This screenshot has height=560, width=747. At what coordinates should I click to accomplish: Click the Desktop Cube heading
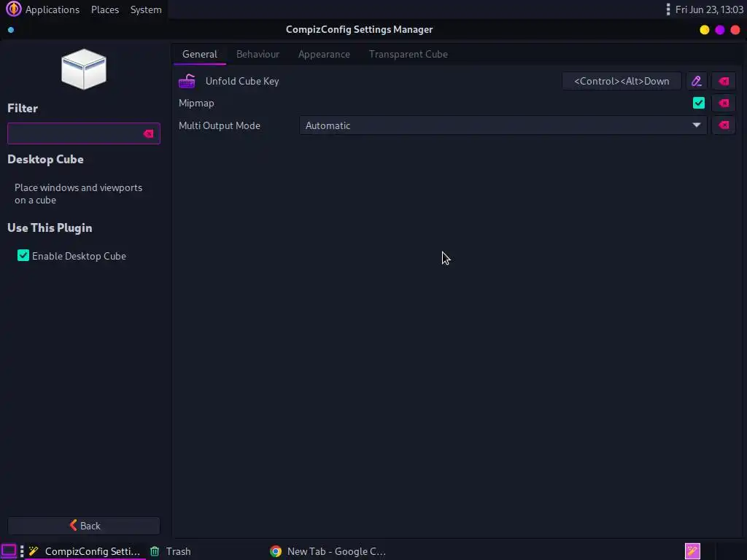pos(45,160)
